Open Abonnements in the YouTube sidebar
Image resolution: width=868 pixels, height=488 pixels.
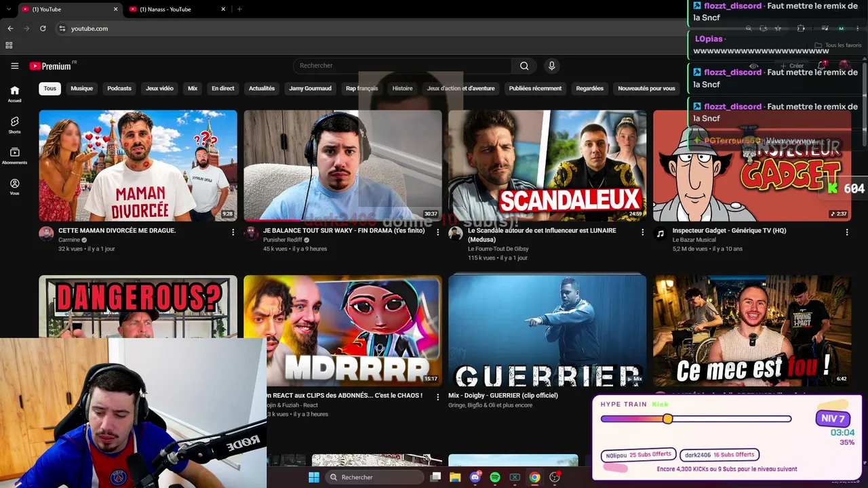coord(14,156)
